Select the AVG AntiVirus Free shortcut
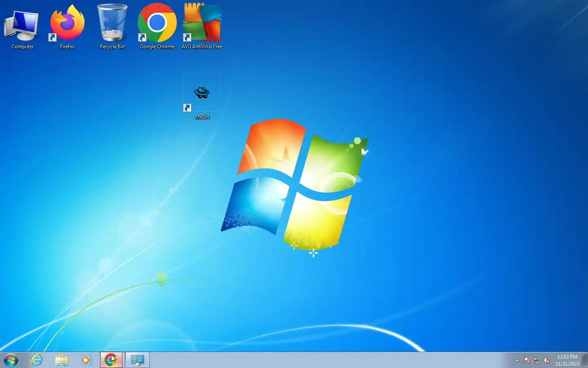 click(x=202, y=26)
